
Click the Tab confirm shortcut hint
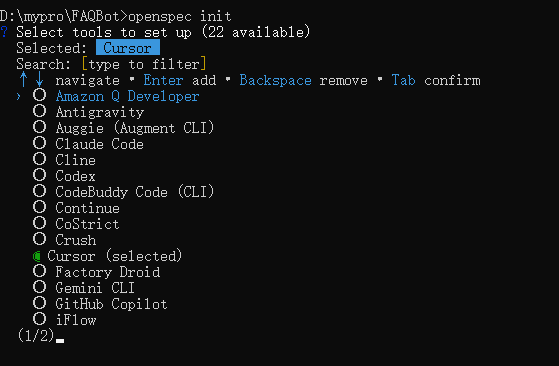pyautogui.click(x=436, y=80)
